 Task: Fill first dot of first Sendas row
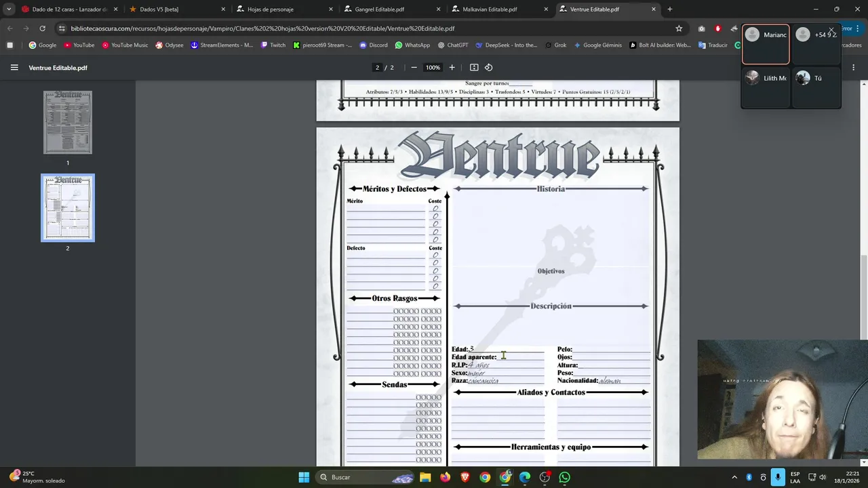tap(418, 397)
